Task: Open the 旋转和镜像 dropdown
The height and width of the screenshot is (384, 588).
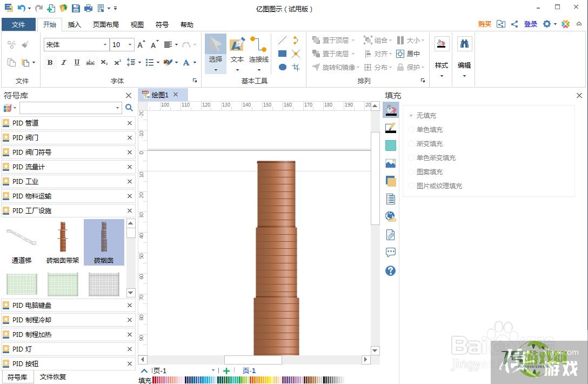Action: click(x=358, y=68)
